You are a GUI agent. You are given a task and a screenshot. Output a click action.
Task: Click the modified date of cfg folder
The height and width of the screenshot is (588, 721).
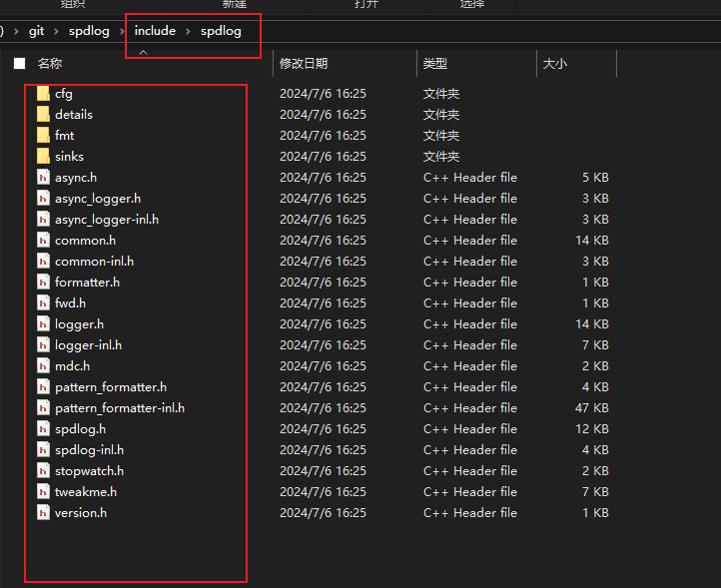click(323, 93)
